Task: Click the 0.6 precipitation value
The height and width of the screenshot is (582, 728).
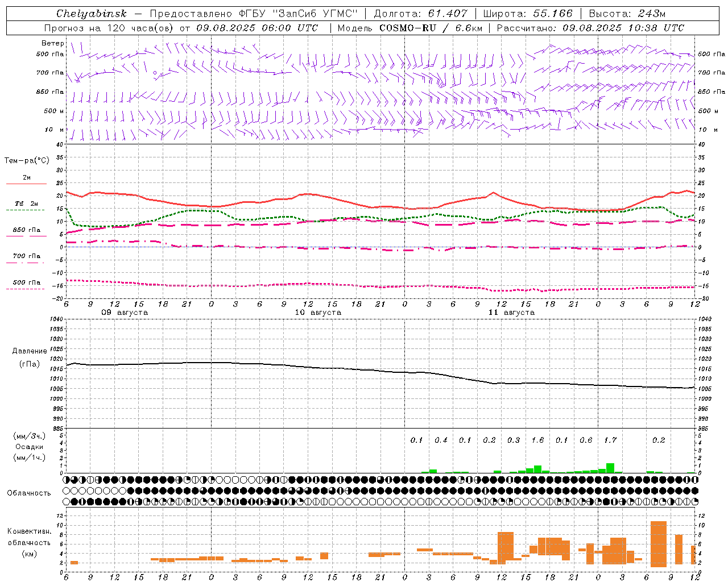Action: [x=586, y=440]
